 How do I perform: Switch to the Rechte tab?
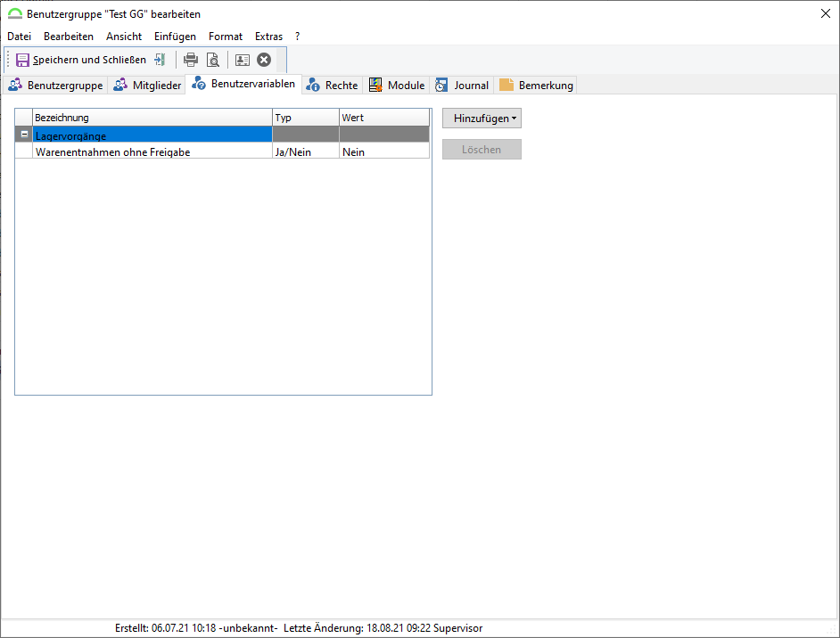pos(332,86)
